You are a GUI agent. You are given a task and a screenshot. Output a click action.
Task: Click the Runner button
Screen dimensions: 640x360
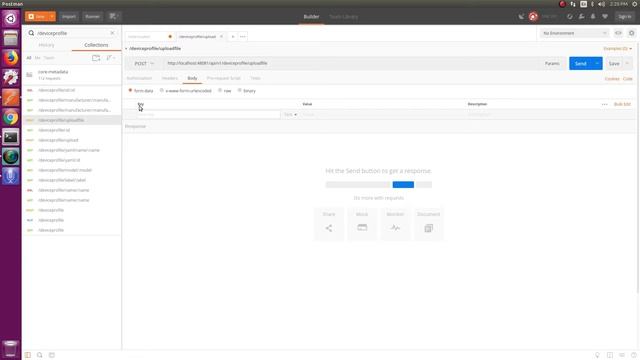[92, 17]
